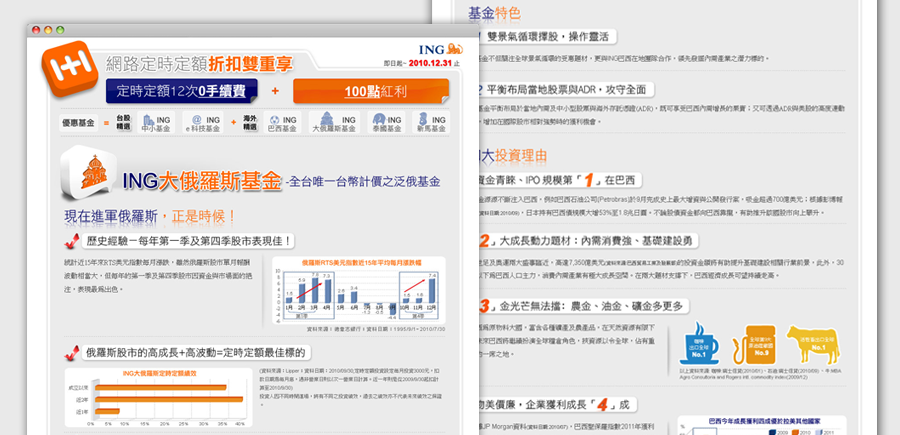Click the 歷史經驗-每年第一季及第四季股市表現佳 heading

pyautogui.click(x=188, y=242)
